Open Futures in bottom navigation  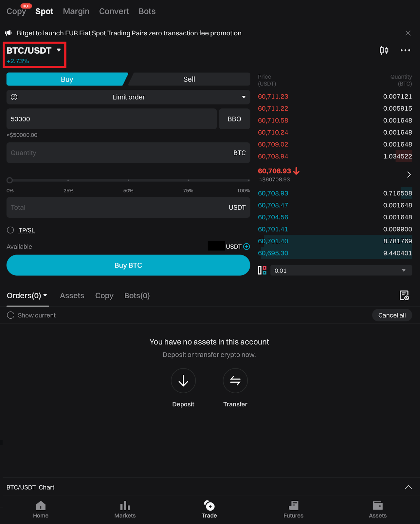coord(294,509)
